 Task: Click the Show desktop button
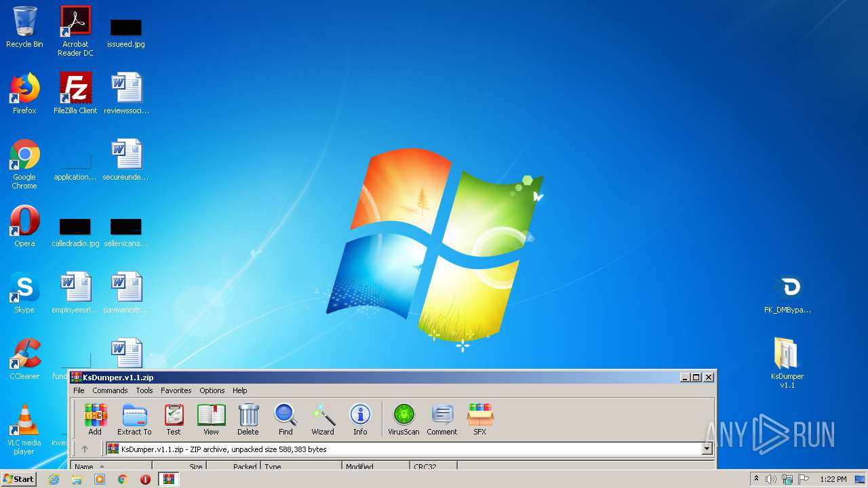click(x=861, y=479)
